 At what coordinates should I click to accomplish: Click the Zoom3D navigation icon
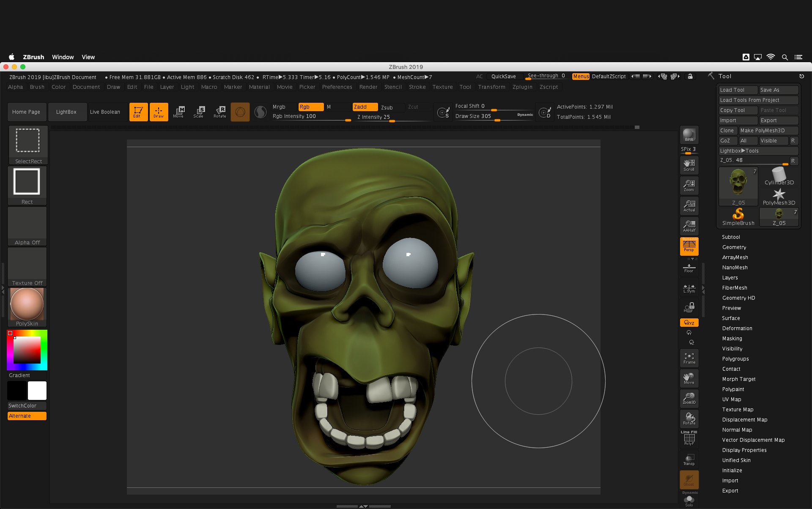coord(689,398)
